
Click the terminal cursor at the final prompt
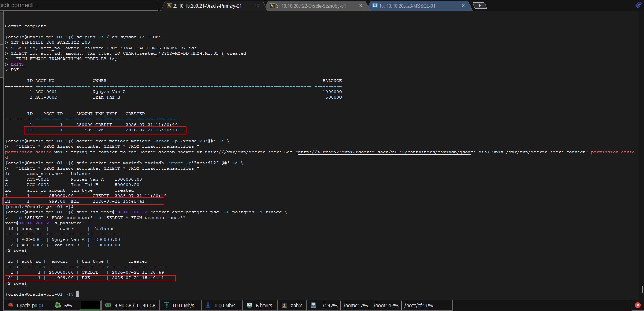click(x=78, y=294)
